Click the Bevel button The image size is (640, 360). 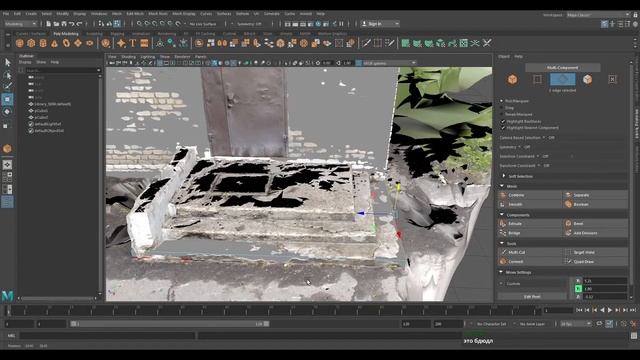click(596, 224)
